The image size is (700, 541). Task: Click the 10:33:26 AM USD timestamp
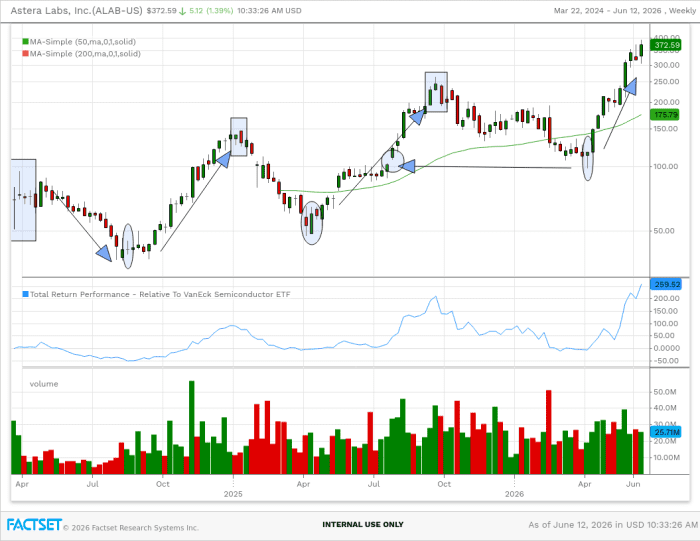click(269, 10)
